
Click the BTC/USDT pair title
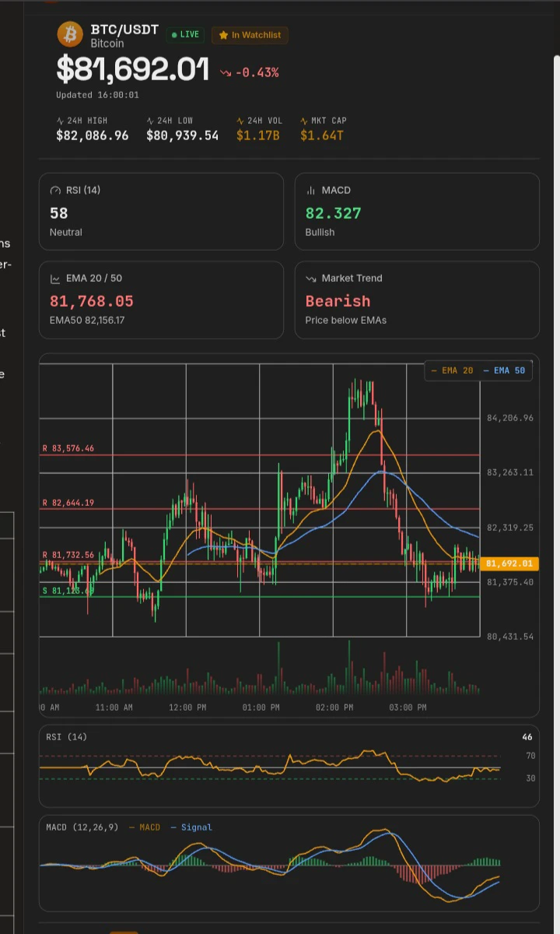[124, 30]
